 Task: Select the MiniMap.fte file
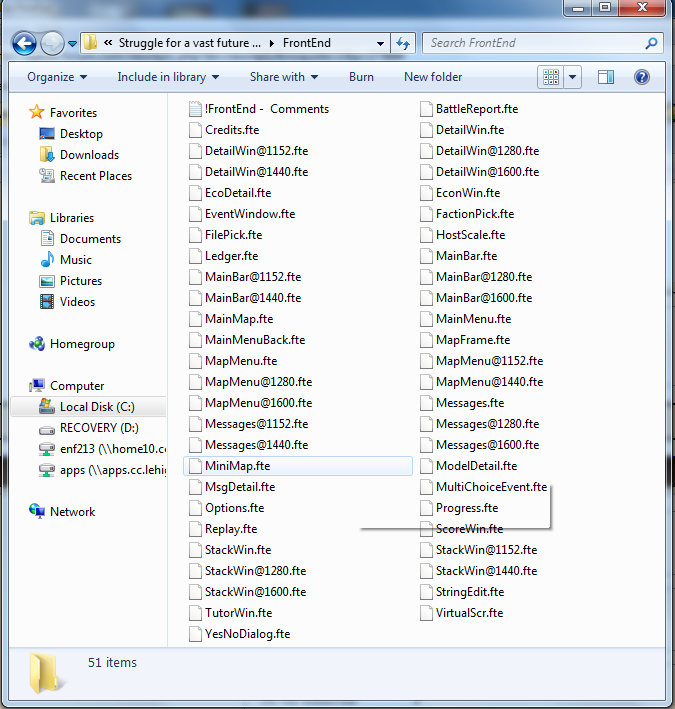pos(237,466)
